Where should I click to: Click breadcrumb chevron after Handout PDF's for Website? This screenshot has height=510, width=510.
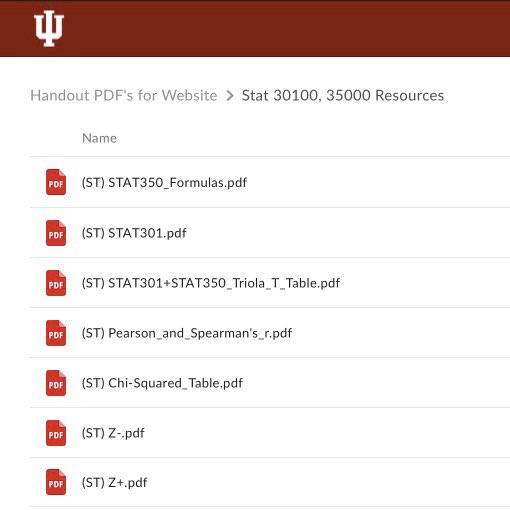click(x=230, y=96)
